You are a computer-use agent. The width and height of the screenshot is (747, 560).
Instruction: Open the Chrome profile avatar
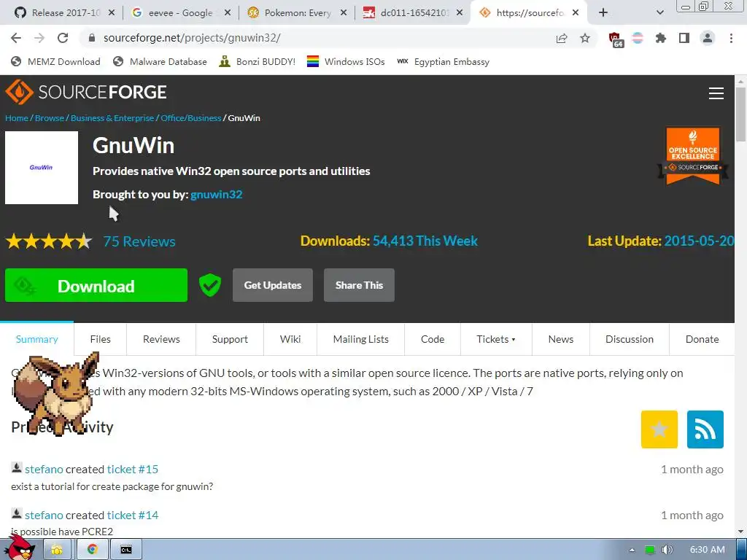pos(708,38)
